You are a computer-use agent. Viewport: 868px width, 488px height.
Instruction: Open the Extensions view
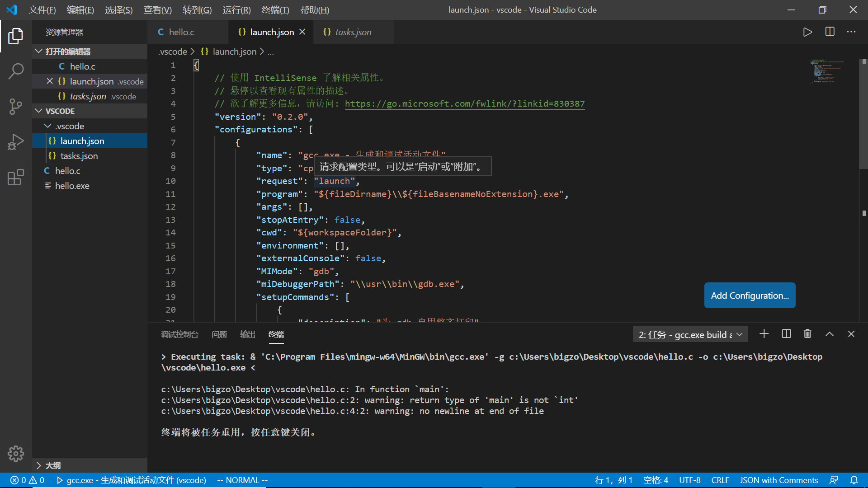pyautogui.click(x=16, y=177)
